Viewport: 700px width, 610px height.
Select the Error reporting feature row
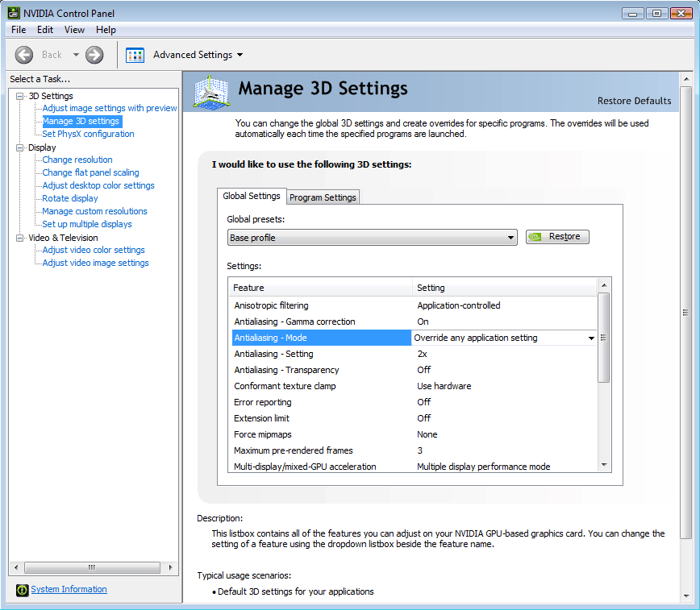click(415, 402)
